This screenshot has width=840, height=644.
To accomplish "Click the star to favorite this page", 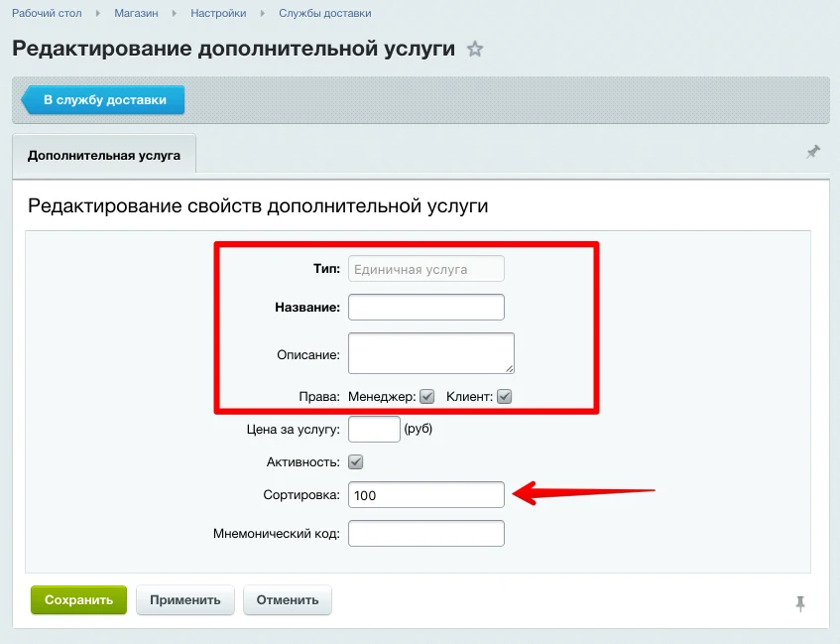I will (x=474, y=47).
